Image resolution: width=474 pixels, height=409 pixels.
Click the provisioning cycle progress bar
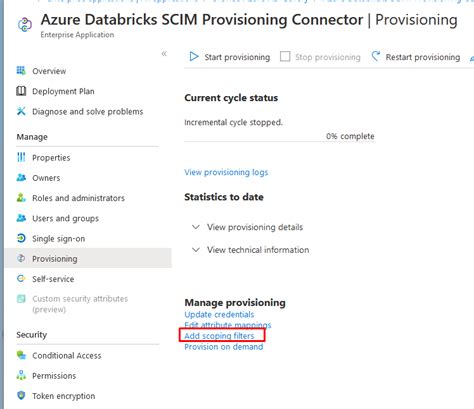(279, 142)
